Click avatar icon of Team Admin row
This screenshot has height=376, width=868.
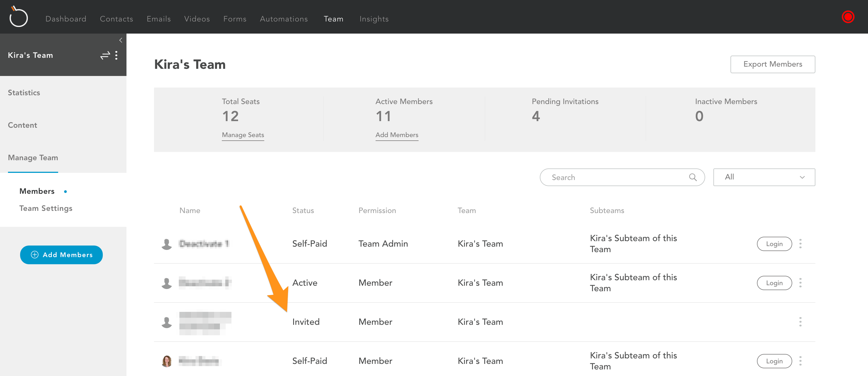(x=166, y=244)
